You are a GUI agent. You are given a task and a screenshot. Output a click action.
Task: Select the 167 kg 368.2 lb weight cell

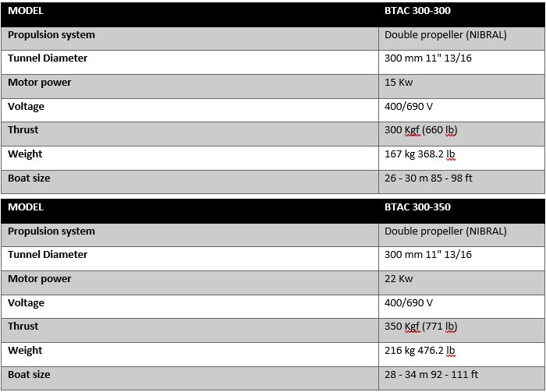click(426, 154)
